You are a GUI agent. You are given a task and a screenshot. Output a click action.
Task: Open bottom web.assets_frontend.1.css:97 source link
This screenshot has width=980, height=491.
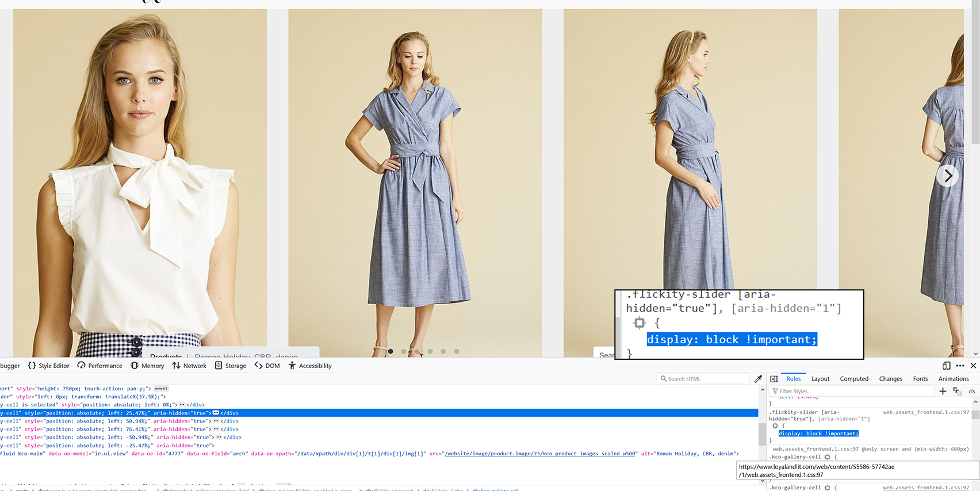click(x=926, y=488)
